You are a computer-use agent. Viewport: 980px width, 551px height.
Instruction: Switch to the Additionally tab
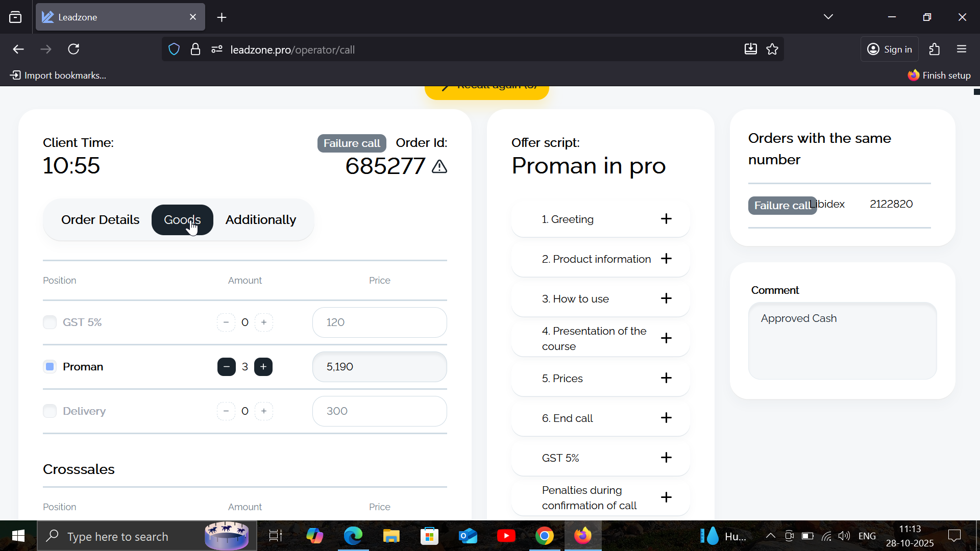coord(260,220)
